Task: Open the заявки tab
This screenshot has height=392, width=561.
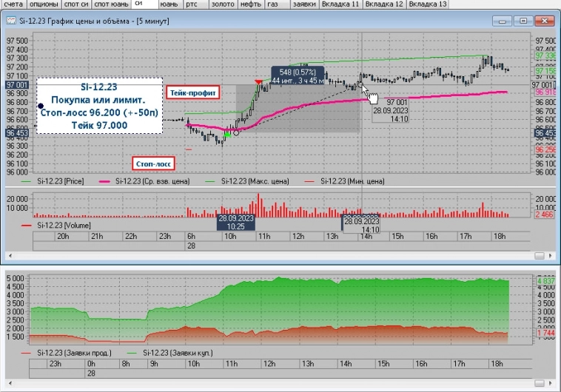Action: [304, 4]
